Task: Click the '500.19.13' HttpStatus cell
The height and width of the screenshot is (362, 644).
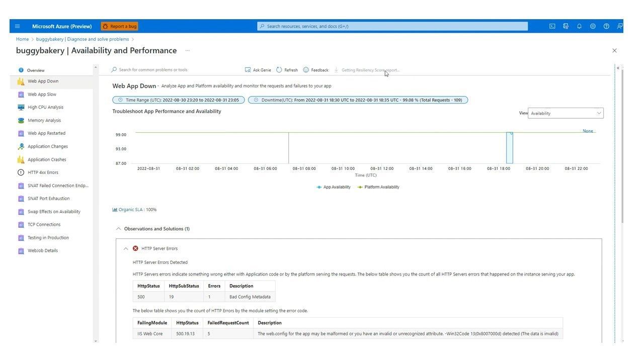Action: point(187,333)
